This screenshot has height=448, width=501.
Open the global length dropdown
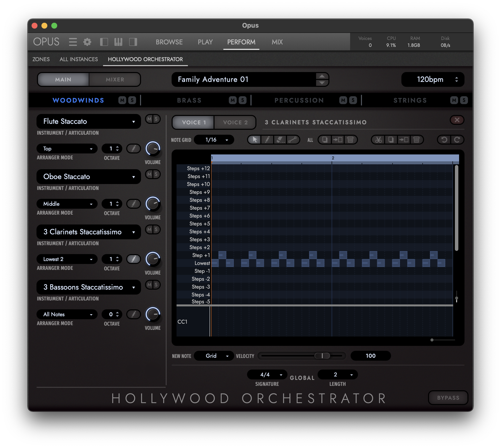(x=338, y=374)
